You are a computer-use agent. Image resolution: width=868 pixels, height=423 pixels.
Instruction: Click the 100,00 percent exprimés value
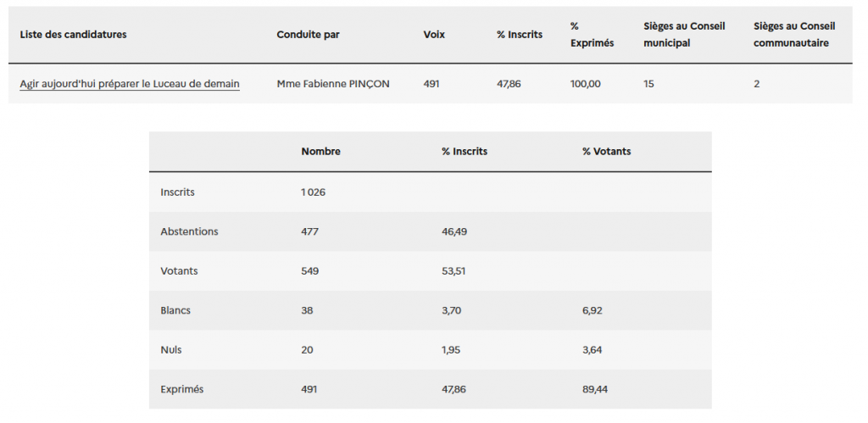coord(586,84)
